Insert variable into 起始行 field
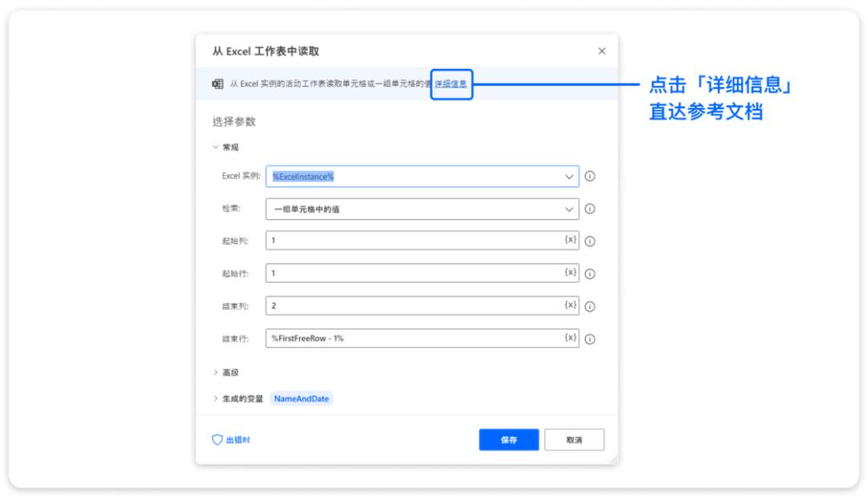This screenshot has height=502, width=868. [570, 272]
